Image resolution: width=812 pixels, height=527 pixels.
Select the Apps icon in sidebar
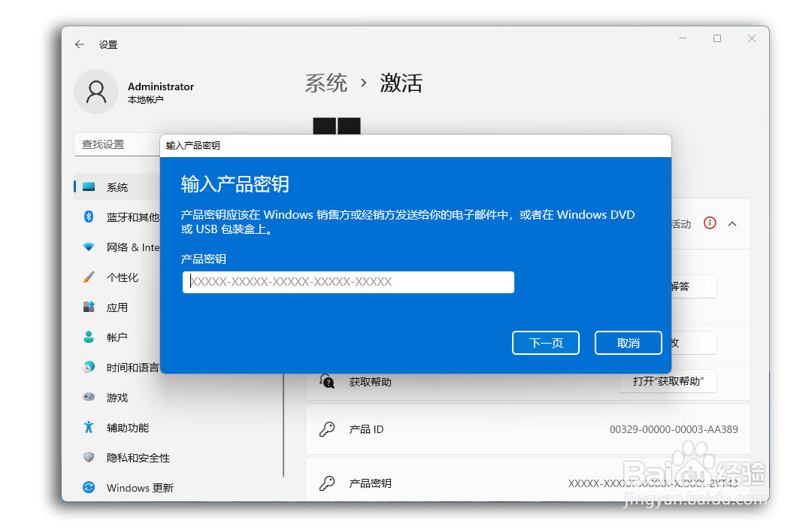click(89, 307)
